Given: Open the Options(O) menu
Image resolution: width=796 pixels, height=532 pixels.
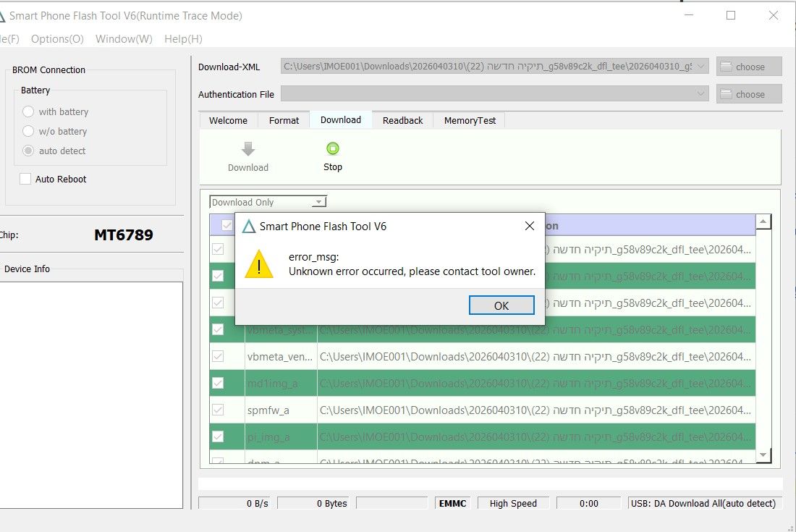Looking at the screenshot, I should pos(57,39).
